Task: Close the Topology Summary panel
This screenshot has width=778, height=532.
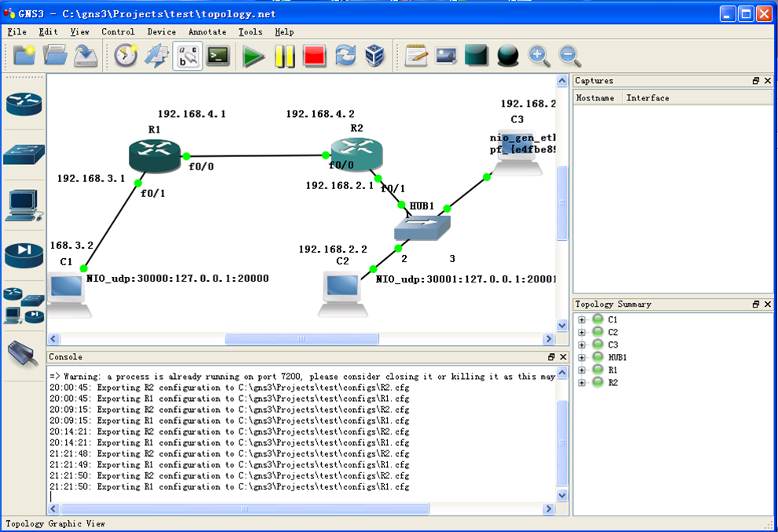Action: [x=768, y=304]
